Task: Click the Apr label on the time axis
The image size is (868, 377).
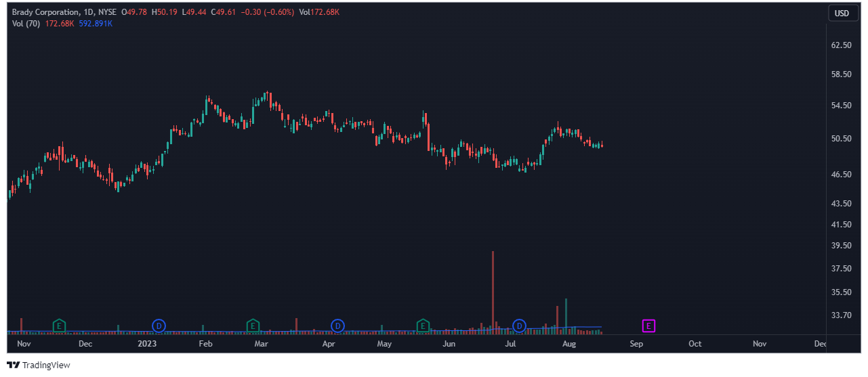Action: 329,344
